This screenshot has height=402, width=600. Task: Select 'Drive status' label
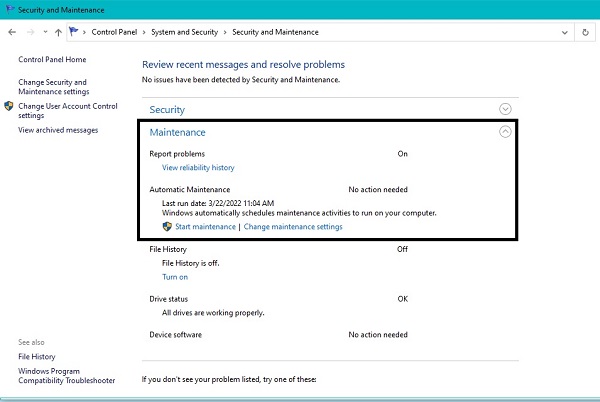coord(168,299)
